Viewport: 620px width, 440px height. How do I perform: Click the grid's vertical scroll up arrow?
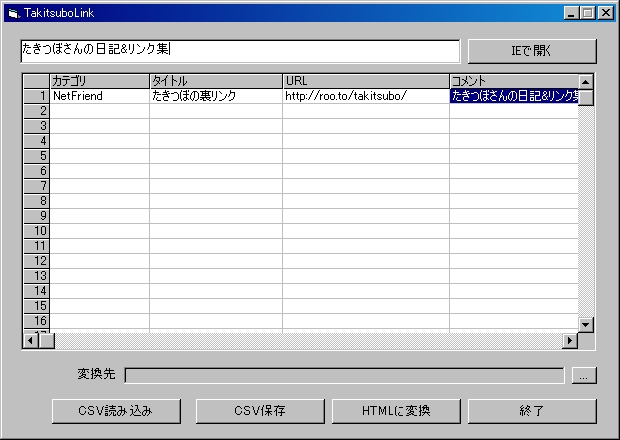click(586, 81)
